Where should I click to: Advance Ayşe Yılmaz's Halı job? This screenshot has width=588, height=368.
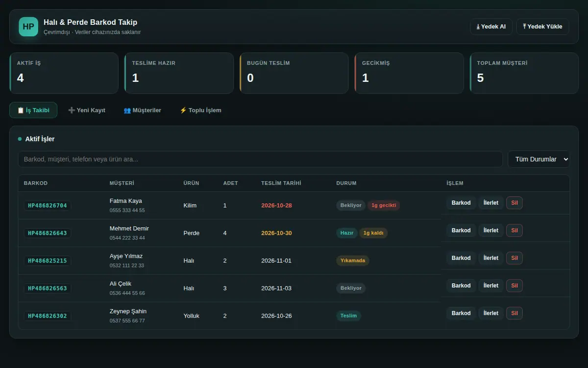coord(491,258)
